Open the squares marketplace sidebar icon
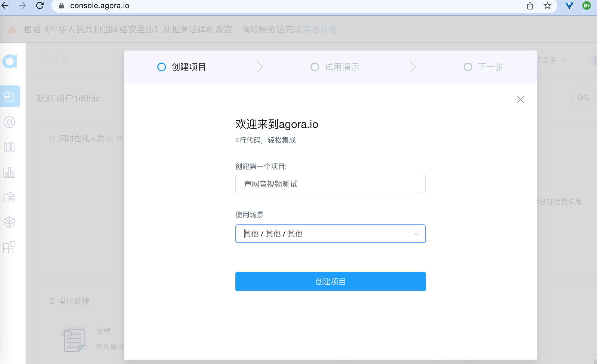 (x=9, y=247)
